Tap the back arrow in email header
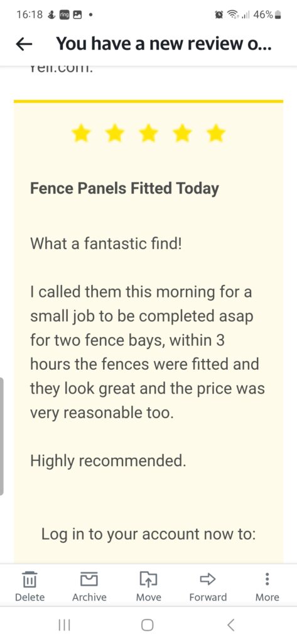The height and width of the screenshot is (644, 297). coord(24,44)
